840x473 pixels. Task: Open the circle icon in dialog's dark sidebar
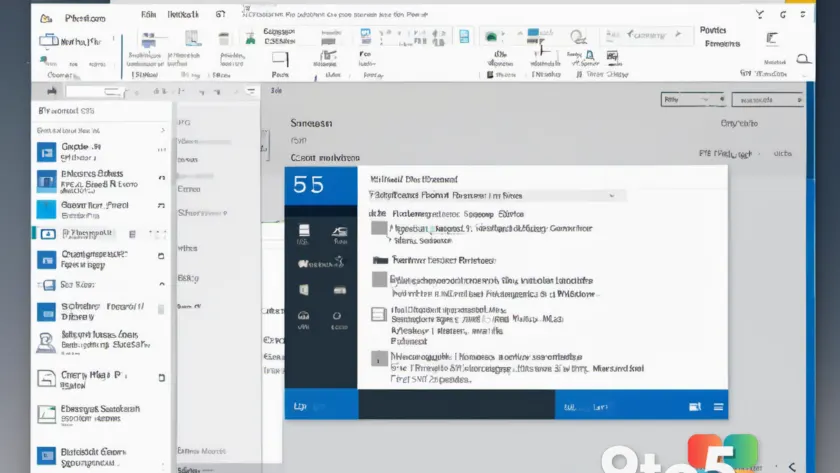337,316
